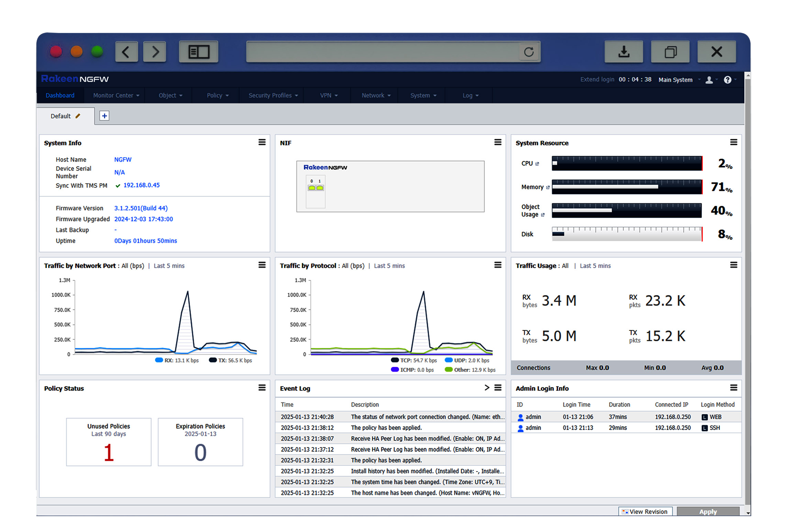Toggle the browser sidebar panel button
The height and width of the screenshot is (532, 800).
pyautogui.click(x=199, y=52)
